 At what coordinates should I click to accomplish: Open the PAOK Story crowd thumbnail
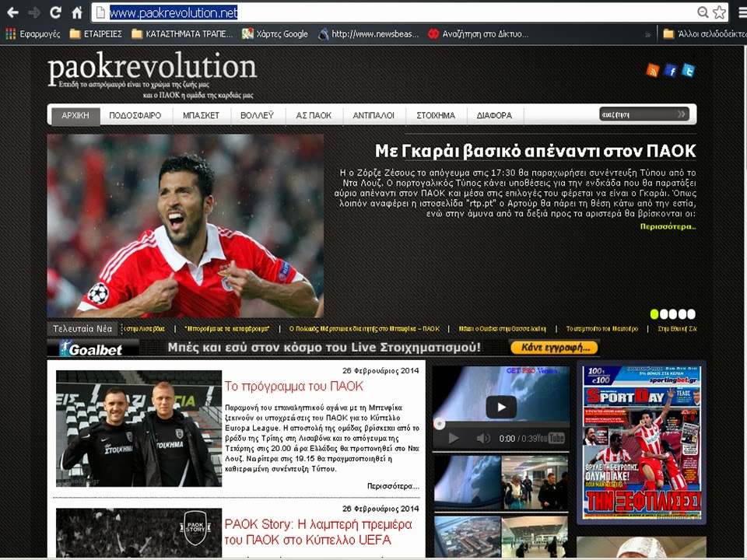[x=139, y=533]
